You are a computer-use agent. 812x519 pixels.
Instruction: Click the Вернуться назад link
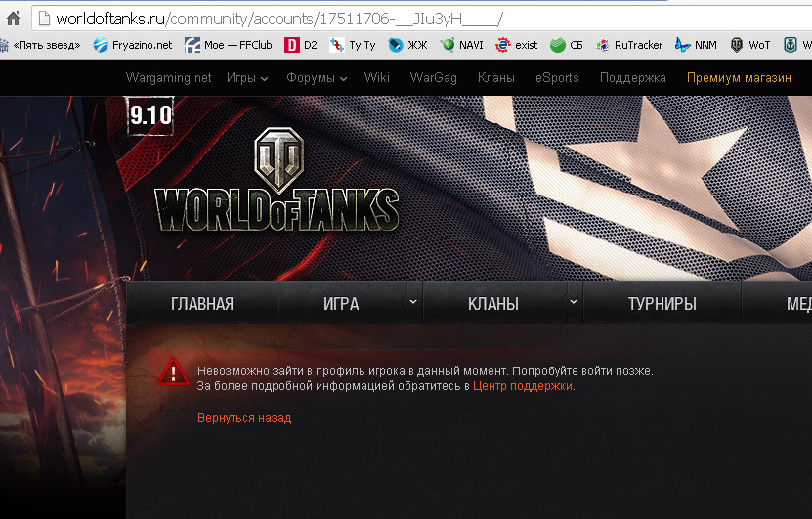pyautogui.click(x=244, y=418)
